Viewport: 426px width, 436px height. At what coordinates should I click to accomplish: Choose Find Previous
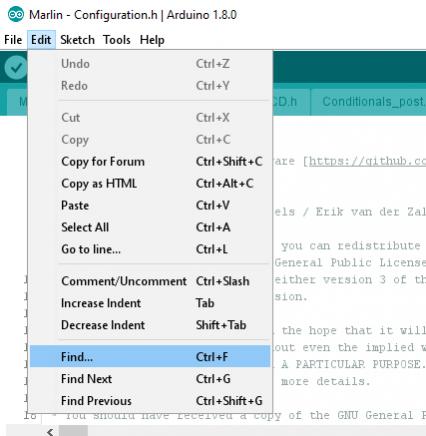click(x=150, y=401)
